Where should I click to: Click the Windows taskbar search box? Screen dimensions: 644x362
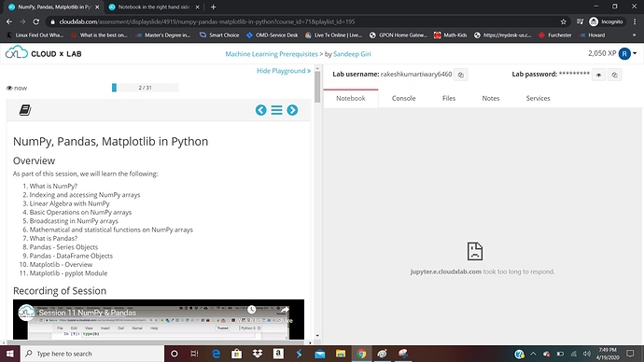pos(92,354)
